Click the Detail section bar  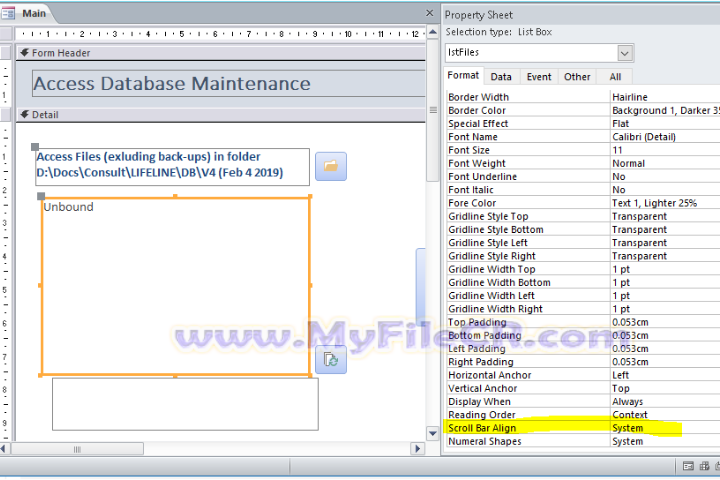coord(220,115)
